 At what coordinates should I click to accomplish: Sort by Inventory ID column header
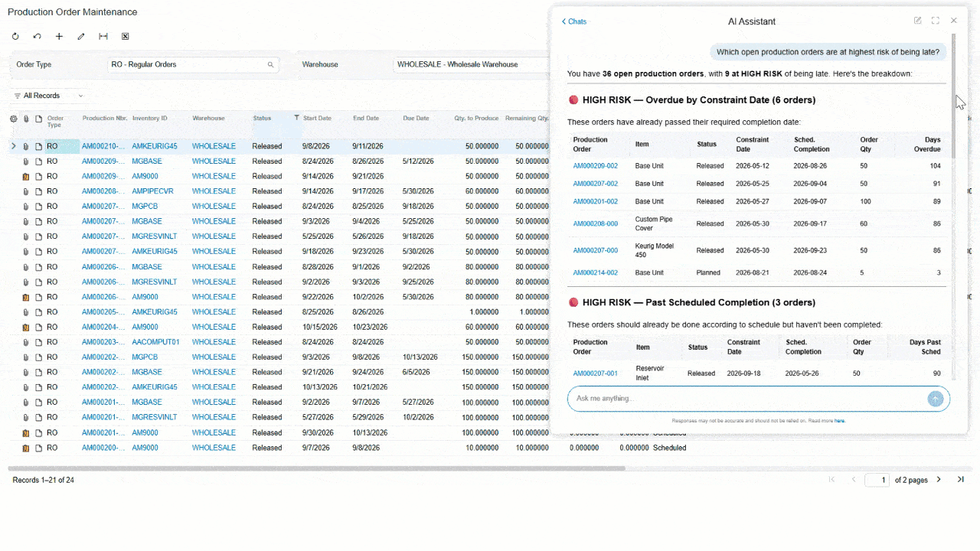point(149,119)
